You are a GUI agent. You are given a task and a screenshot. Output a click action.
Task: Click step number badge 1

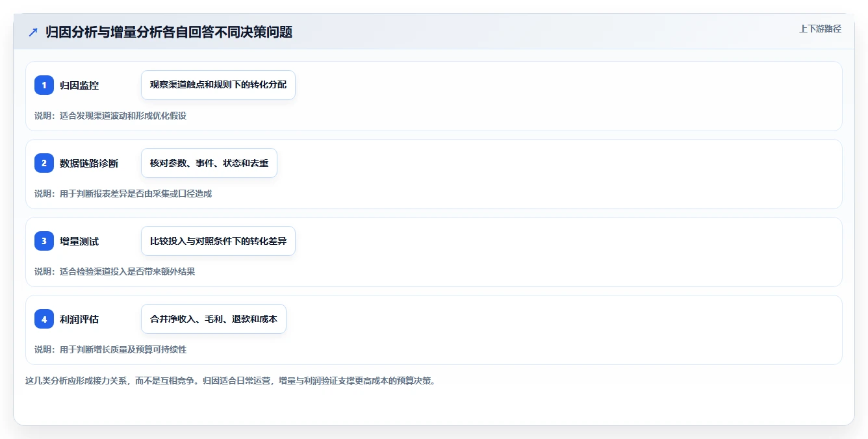pos(44,85)
